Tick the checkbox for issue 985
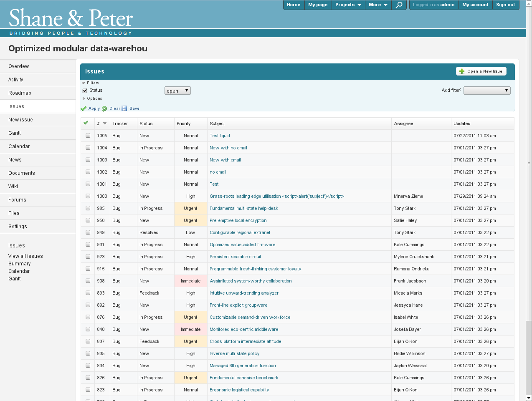Image resolution: width=532 pixels, height=401 pixels. tap(88, 208)
